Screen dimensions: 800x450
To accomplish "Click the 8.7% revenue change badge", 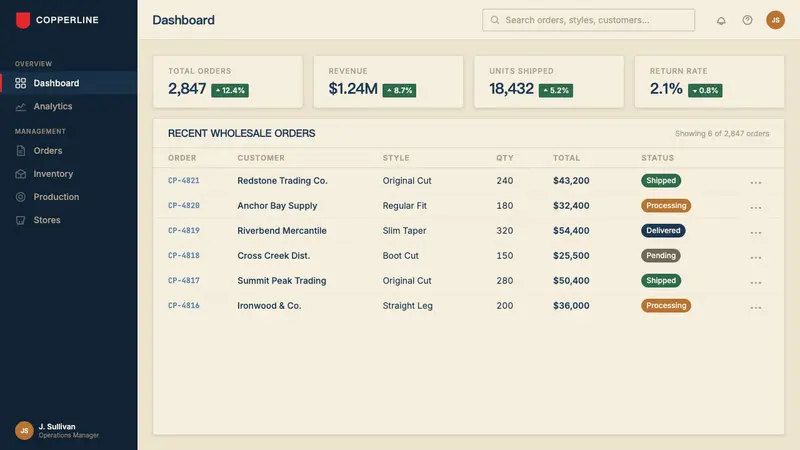I will 399,90.
